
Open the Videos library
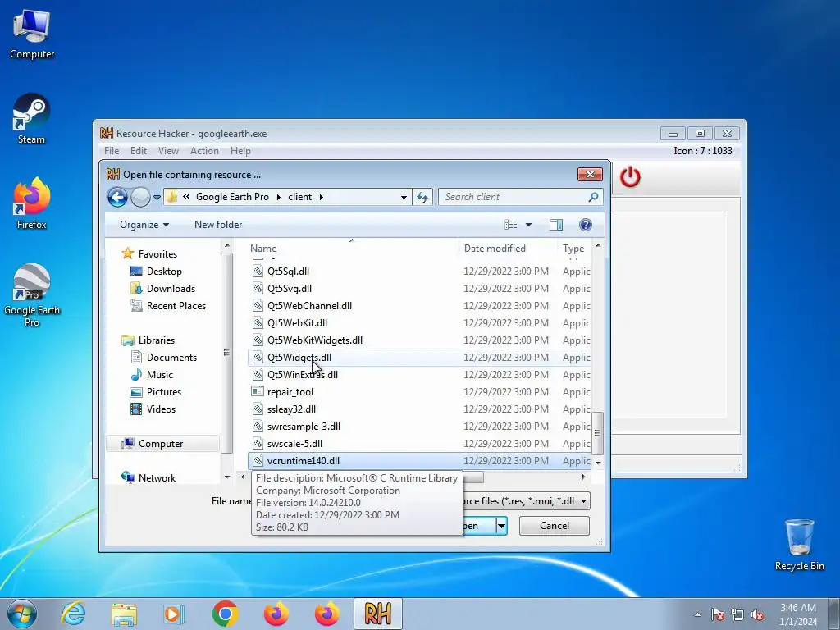(x=161, y=409)
